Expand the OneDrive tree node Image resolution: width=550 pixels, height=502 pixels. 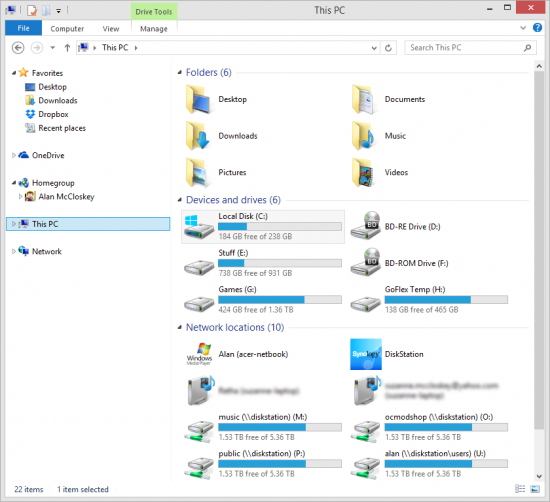14,155
